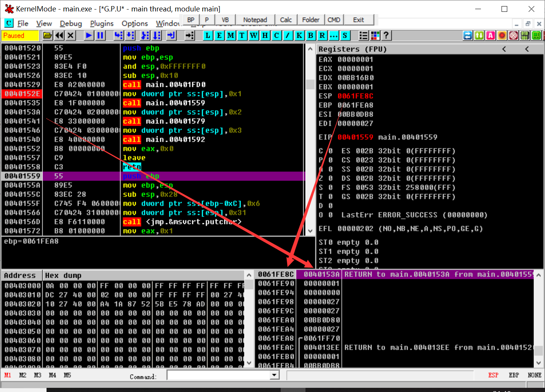
Task: Click hex dump pane scroll-down arrow
Action: click(249, 363)
